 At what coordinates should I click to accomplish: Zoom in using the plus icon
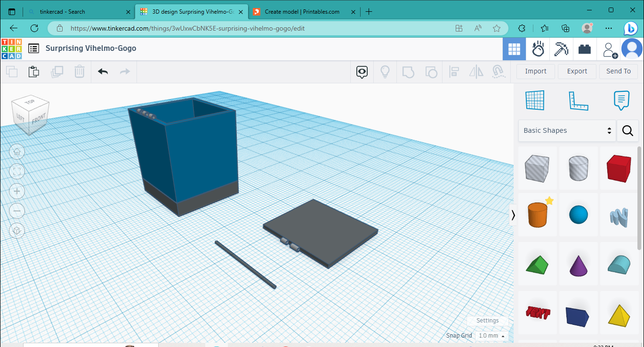pos(17,191)
